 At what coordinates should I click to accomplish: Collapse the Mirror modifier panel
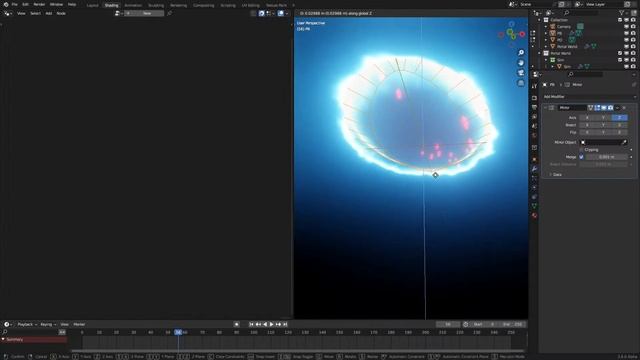pos(545,108)
